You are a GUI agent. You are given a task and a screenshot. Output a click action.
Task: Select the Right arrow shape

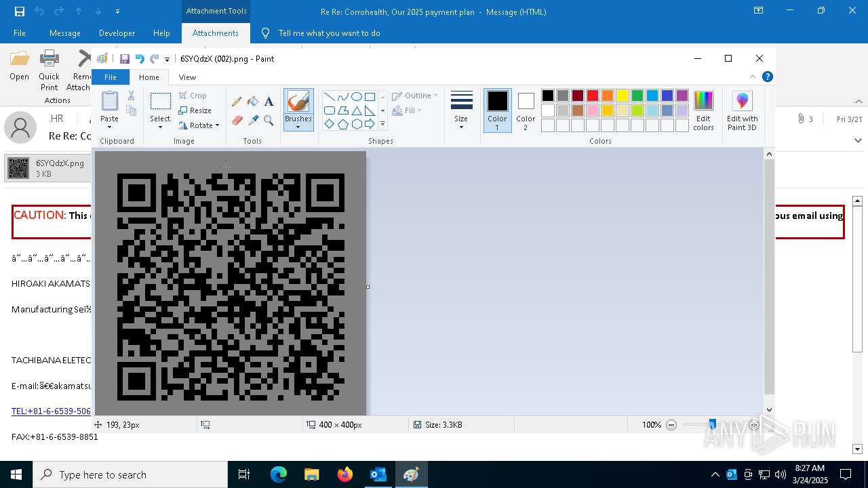pyautogui.click(x=370, y=124)
